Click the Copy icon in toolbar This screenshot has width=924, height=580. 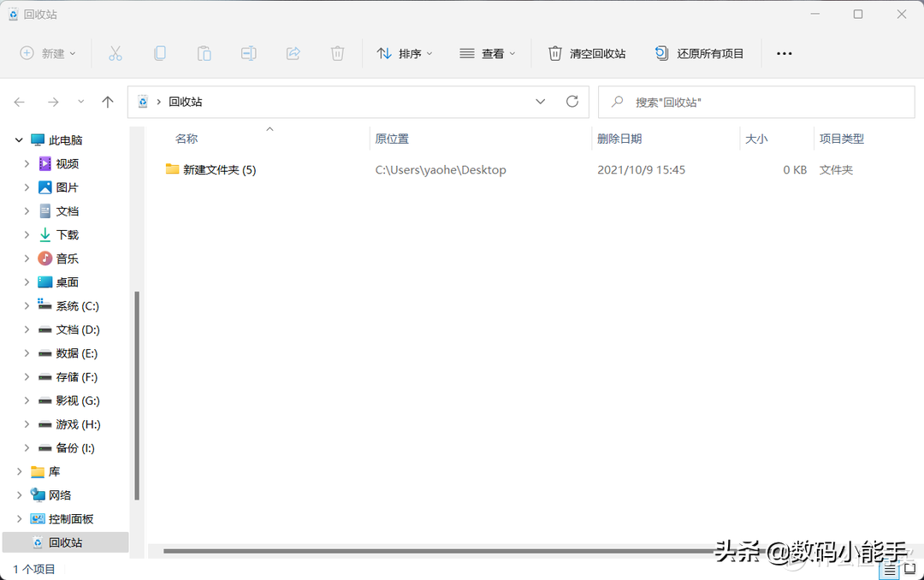tap(160, 54)
